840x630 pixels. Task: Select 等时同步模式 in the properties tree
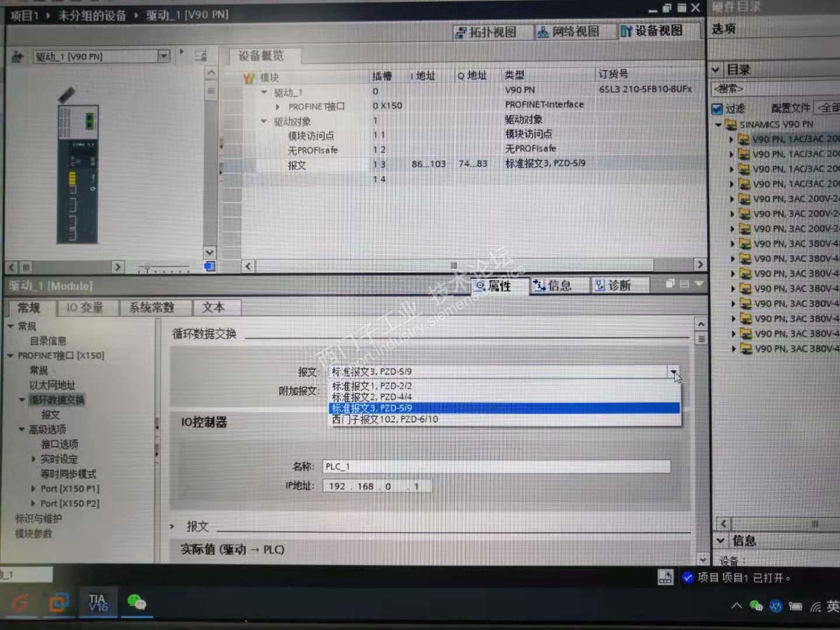(68, 474)
